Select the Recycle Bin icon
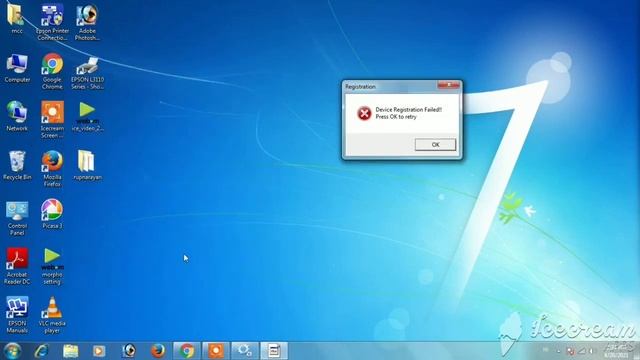The width and height of the screenshot is (640, 360). click(x=17, y=165)
